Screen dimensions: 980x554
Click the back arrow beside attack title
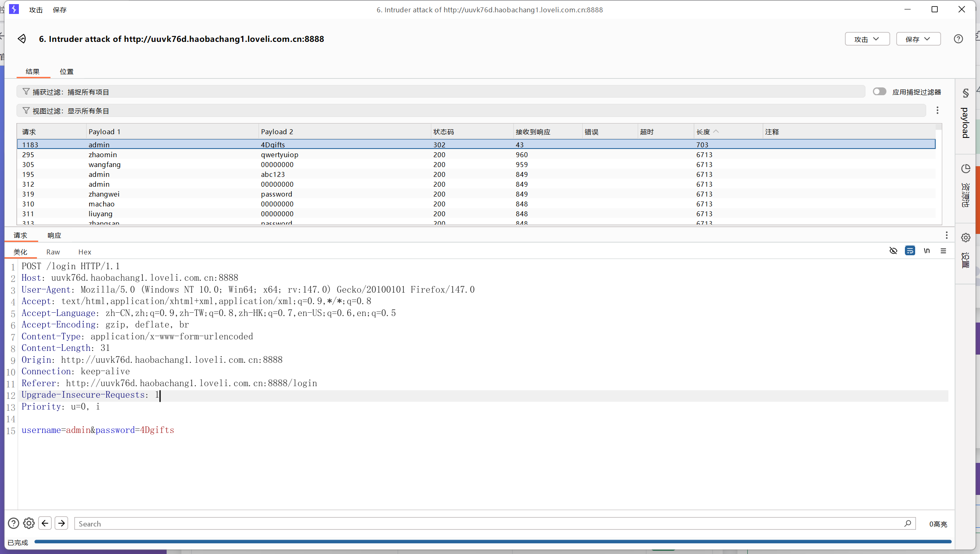coord(22,39)
